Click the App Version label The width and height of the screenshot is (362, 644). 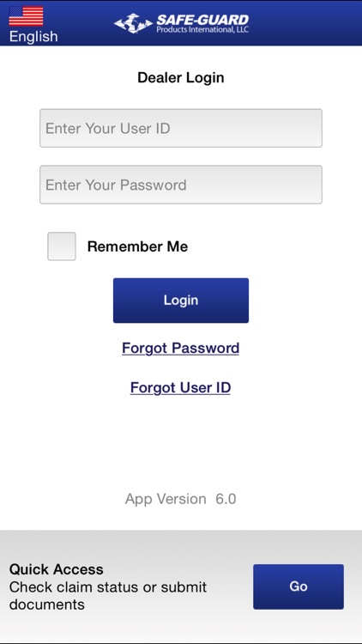coord(166,499)
